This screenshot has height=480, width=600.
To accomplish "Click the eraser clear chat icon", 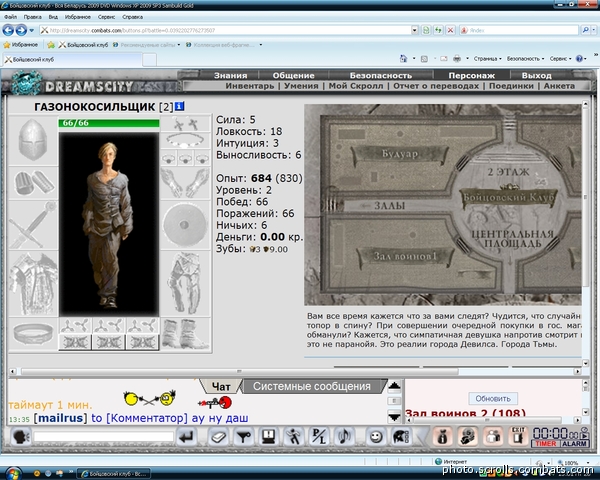I will (218, 437).
